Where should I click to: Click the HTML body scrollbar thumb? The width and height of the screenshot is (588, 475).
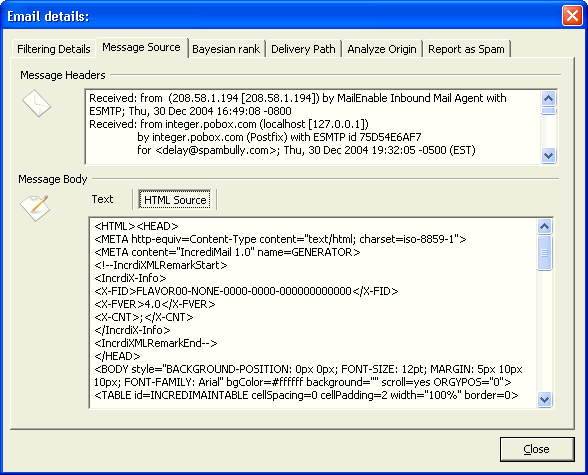pyautogui.click(x=544, y=252)
